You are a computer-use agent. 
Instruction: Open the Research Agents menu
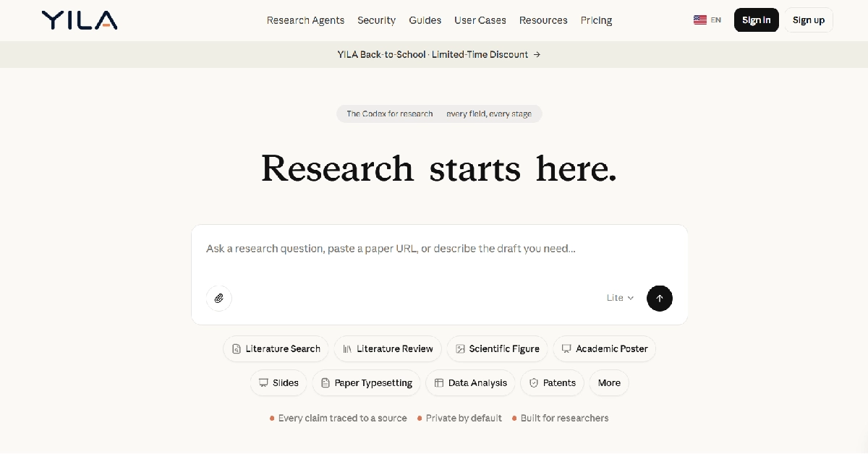[x=305, y=20]
